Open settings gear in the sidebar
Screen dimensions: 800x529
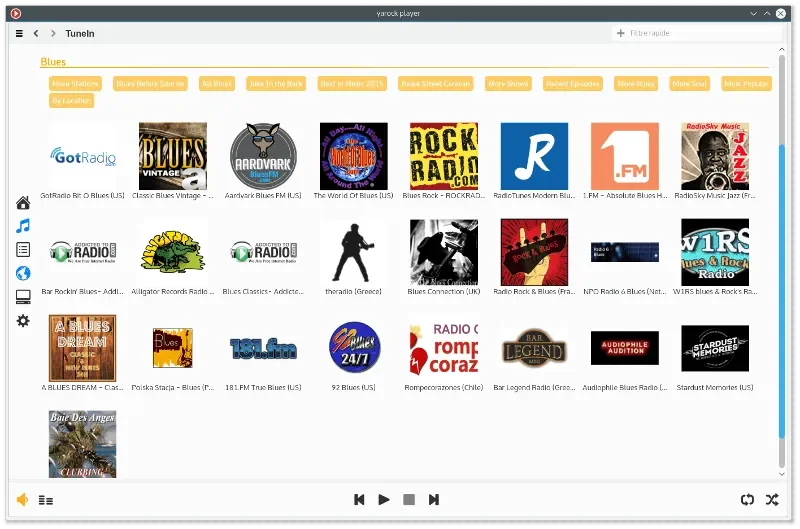23,321
